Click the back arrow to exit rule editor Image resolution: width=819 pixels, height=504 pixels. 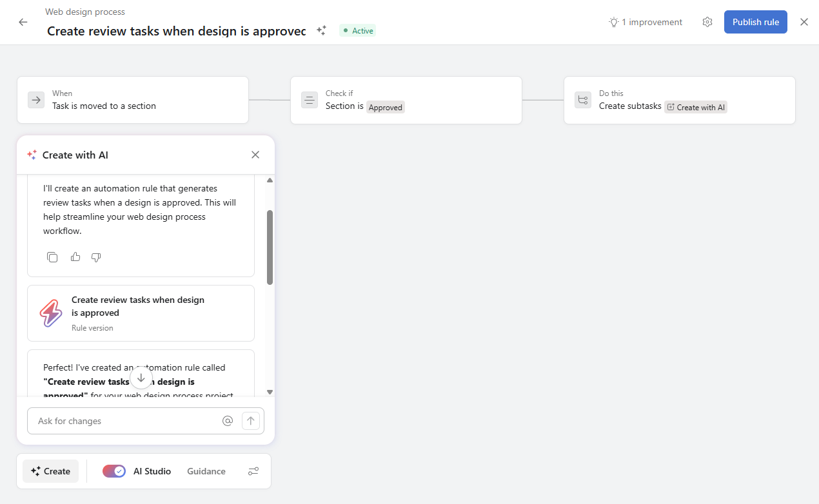(23, 22)
